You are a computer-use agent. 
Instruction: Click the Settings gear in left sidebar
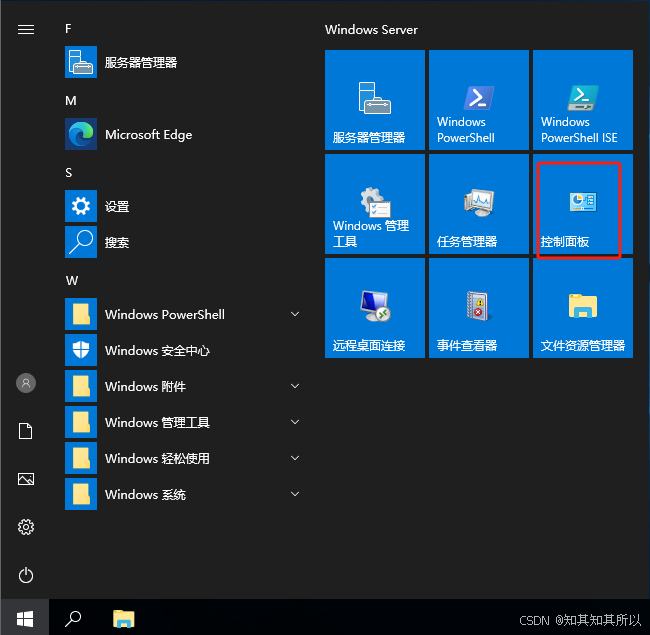pyautogui.click(x=26, y=527)
